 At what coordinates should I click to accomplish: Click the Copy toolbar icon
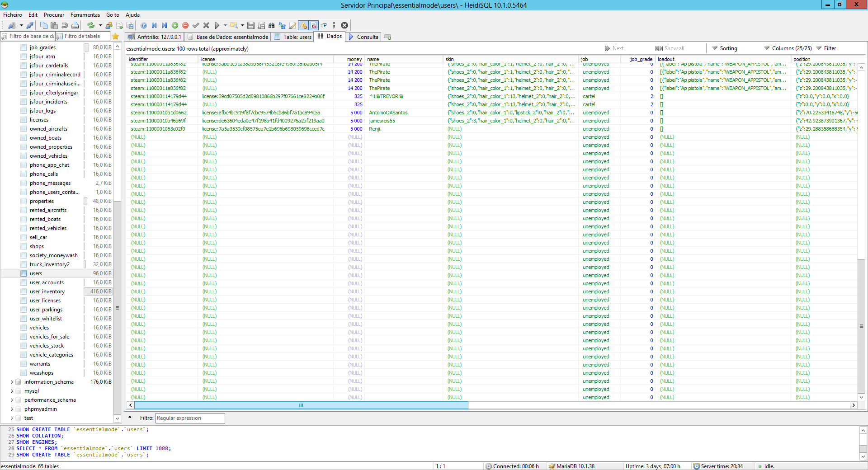[x=43, y=25]
